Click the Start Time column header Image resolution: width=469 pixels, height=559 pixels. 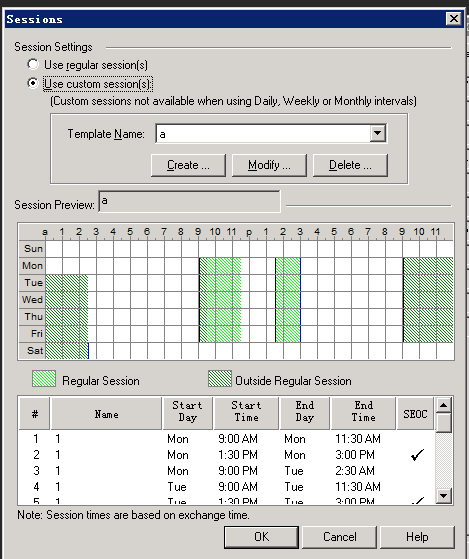coord(246,414)
